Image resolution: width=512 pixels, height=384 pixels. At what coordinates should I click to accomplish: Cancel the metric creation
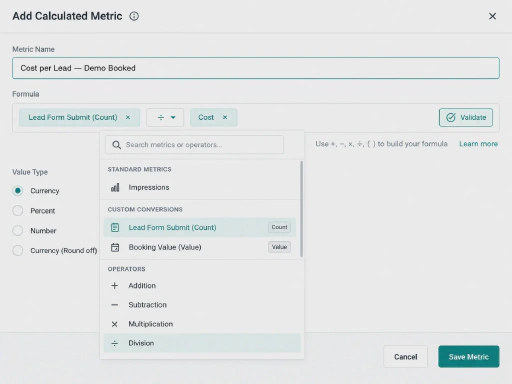click(405, 357)
